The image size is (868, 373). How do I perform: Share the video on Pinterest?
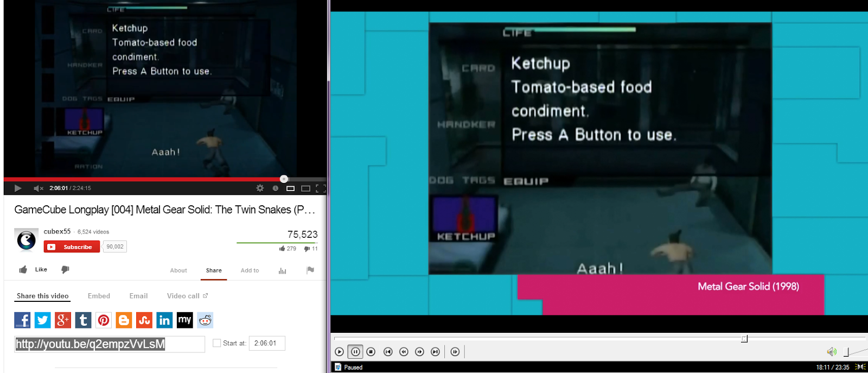104,320
